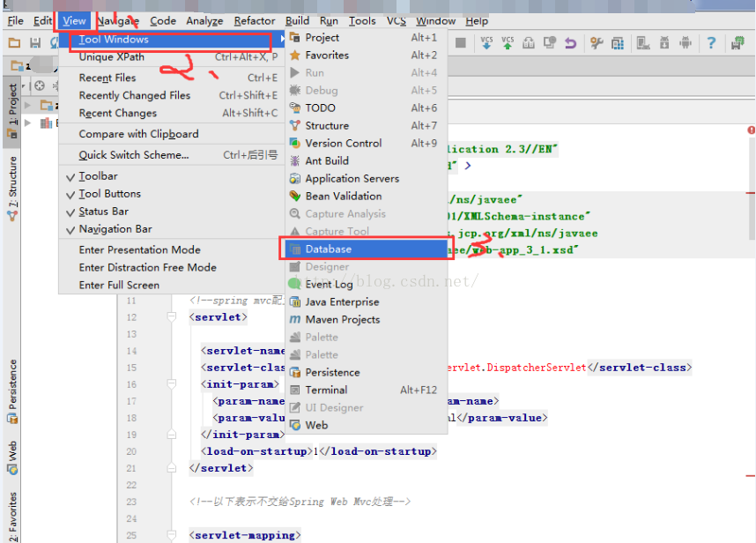Open the 7: Structure side tool tab
Image resolution: width=756 pixels, height=543 pixels.
click(x=12, y=189)
